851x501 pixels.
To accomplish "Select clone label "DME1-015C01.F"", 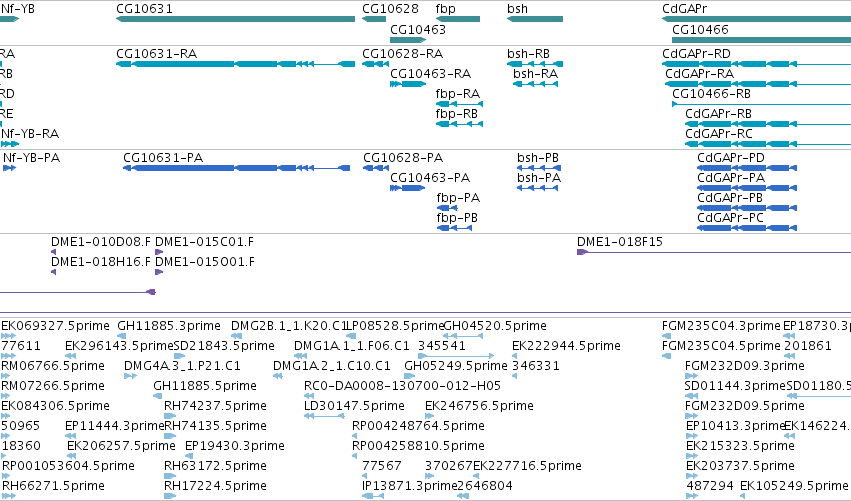I will tap(204, 242).
